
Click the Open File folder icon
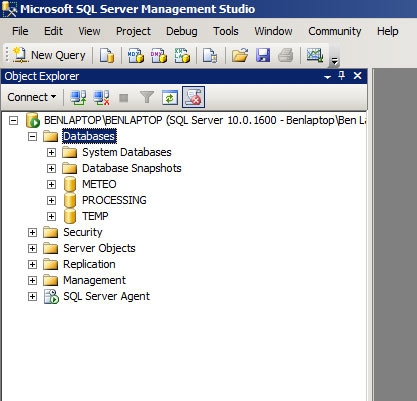[240, 55]
